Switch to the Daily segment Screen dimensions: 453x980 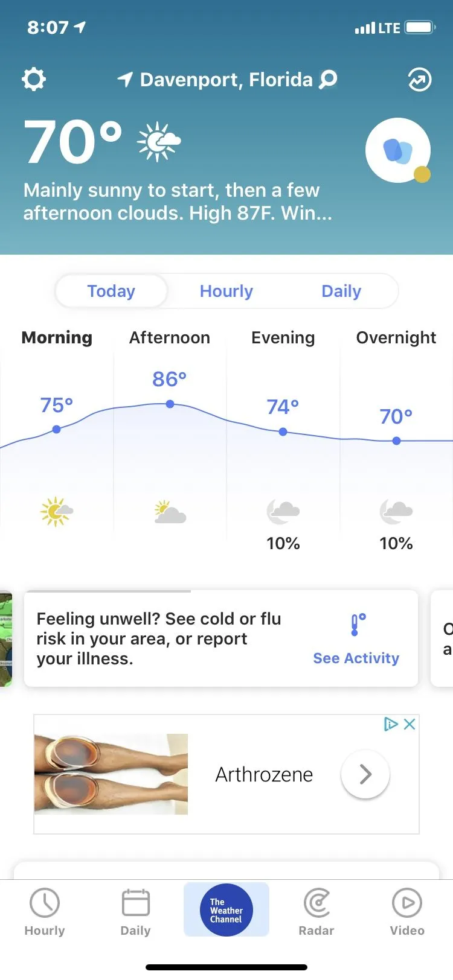(341, 291)
